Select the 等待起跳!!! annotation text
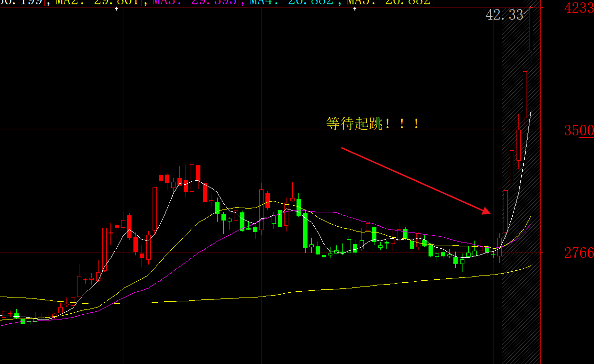Viewport: 594px width, 364px height. pos(373,123)
